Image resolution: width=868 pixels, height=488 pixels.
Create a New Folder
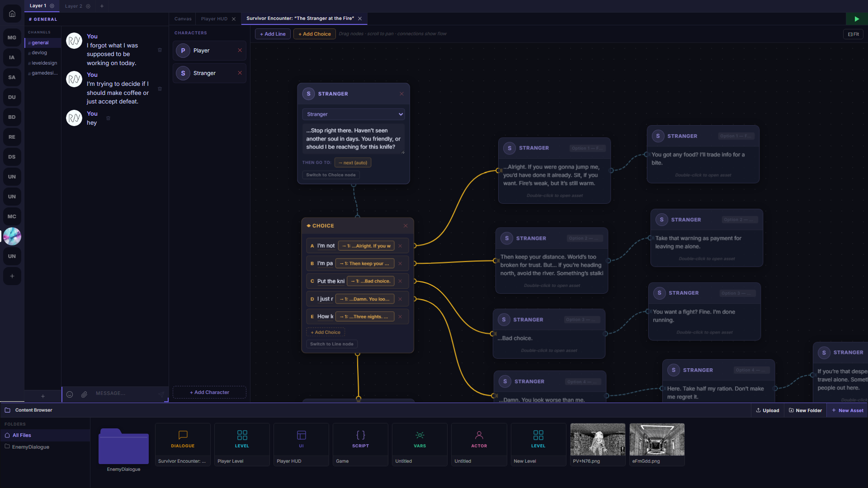806,410
